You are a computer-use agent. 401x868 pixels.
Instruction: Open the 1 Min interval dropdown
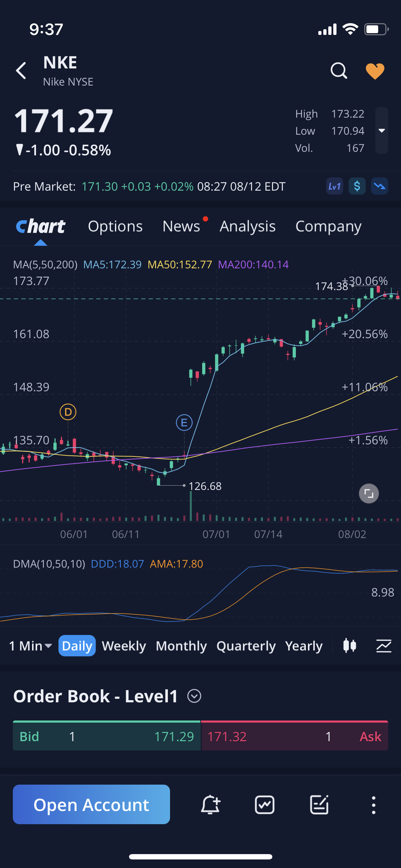pyautogui.click(x=31, y=646)
